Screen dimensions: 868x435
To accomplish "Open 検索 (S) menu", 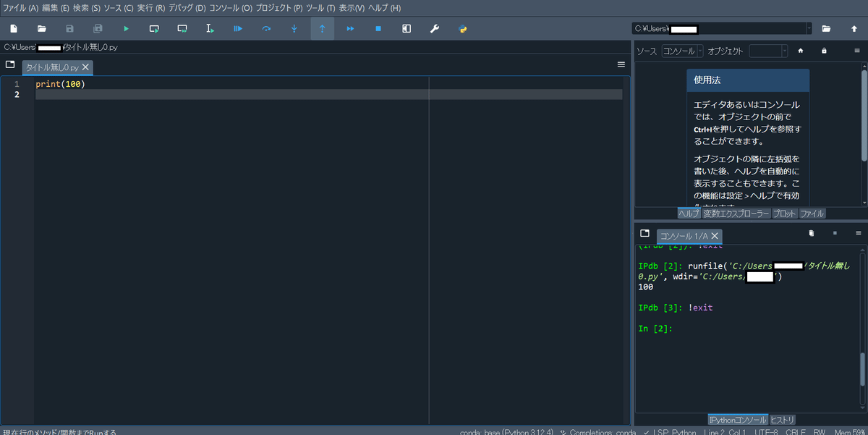I will coord(87,7).
